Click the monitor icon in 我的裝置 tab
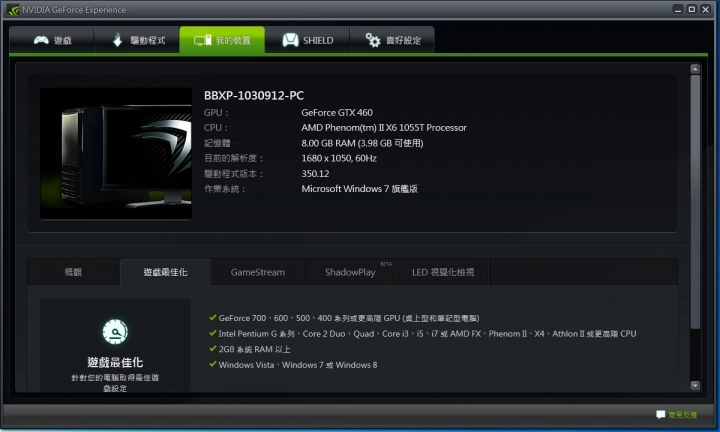The height and width of the screenshot is (432, 720). [202, 40]
